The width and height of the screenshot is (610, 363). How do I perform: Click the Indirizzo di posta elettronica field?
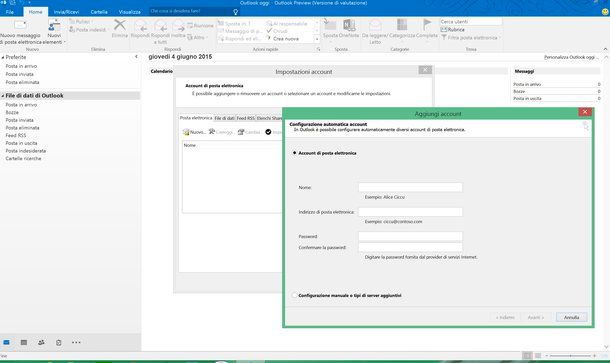410,212
